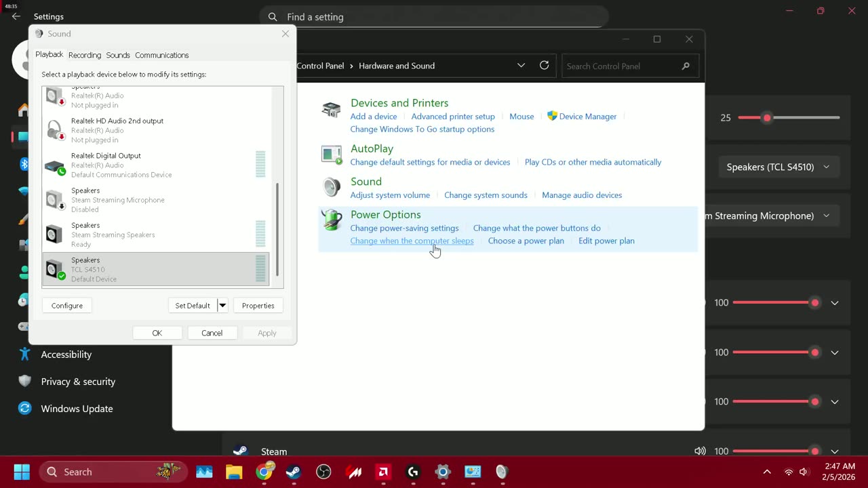Click the Control Panel search magnifier icon
The width and height of the screenshot is (868, 488).
pyautogui.click(x=686, y=66)
